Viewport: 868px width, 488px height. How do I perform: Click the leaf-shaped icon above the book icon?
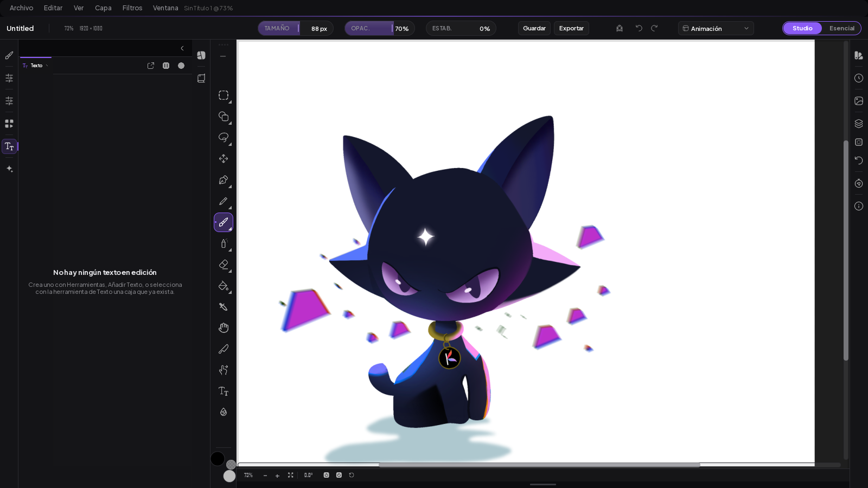(x=201, y=55)
